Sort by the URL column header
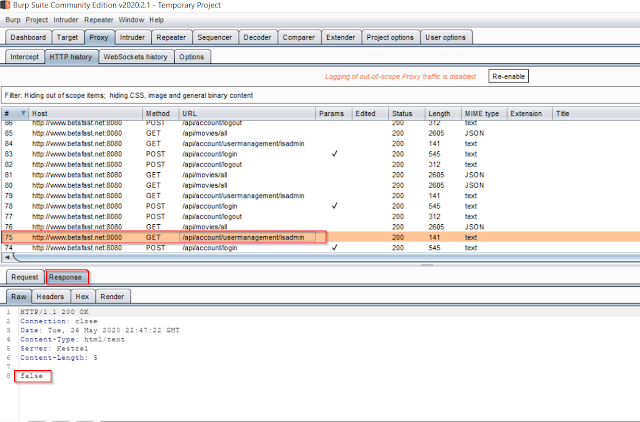Screen dimensions: 640x422 point(247,113)
